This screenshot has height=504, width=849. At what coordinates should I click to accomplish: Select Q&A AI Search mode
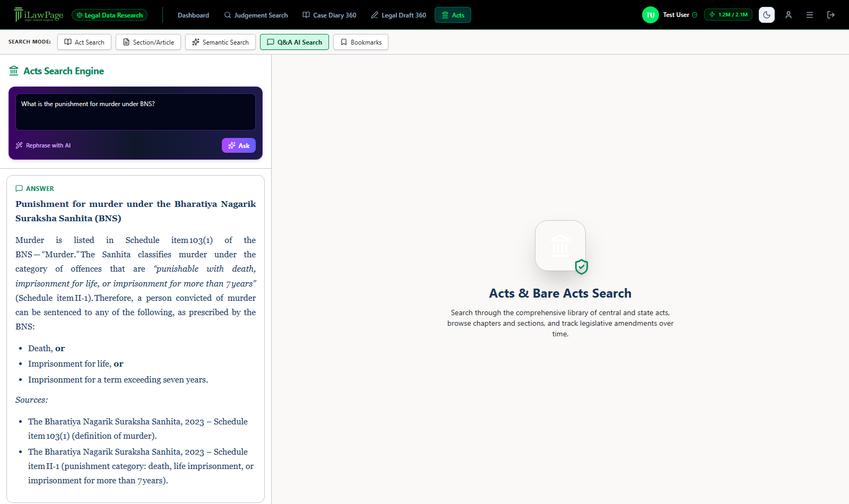(x=294, y=42)
